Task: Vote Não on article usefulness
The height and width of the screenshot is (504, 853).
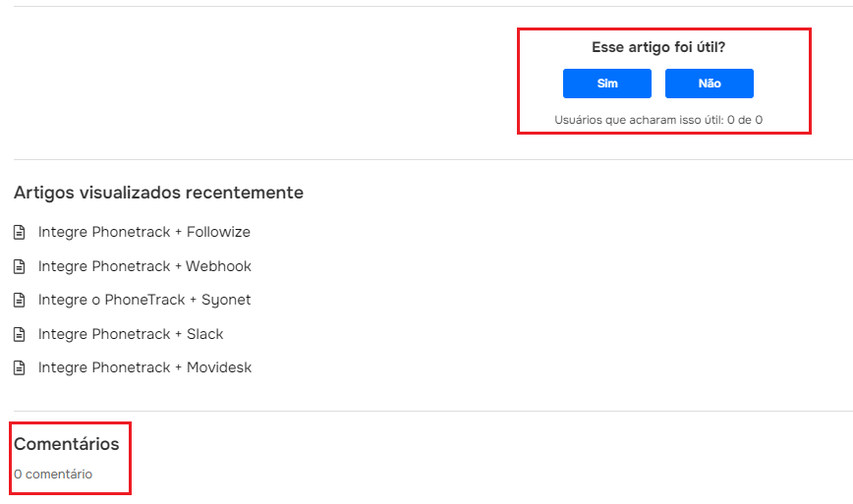Action: (710, 84)
